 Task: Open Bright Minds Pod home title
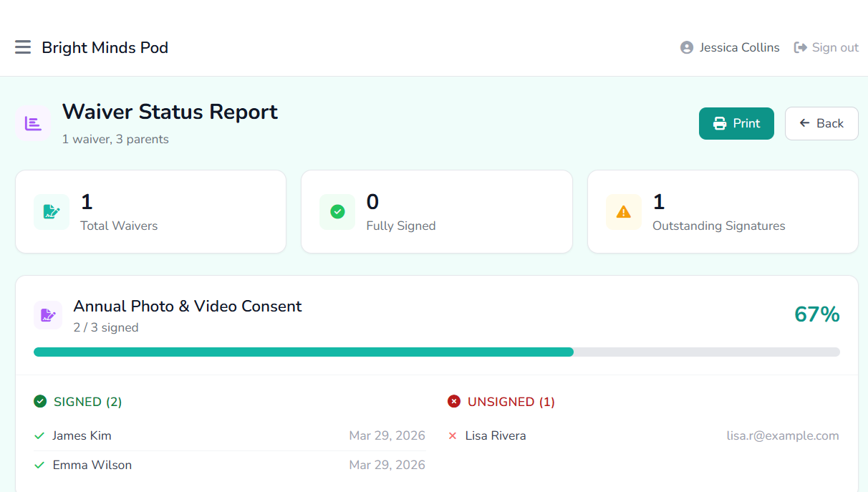tap(105, 47)
